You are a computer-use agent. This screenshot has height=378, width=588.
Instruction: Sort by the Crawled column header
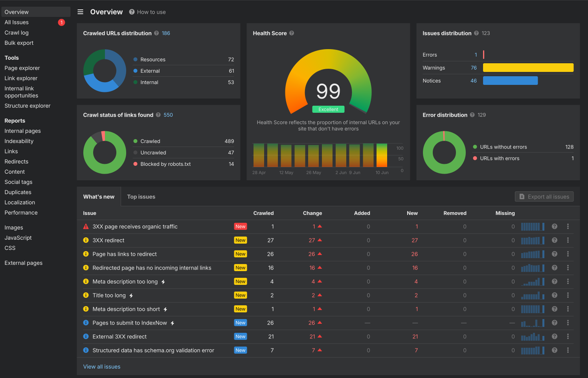(263, 213)
